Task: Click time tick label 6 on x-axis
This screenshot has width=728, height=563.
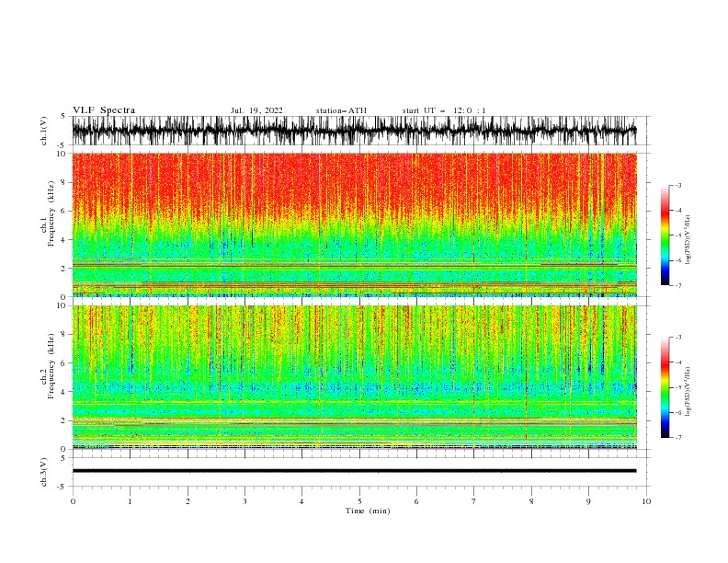Action: coord(416,501)
